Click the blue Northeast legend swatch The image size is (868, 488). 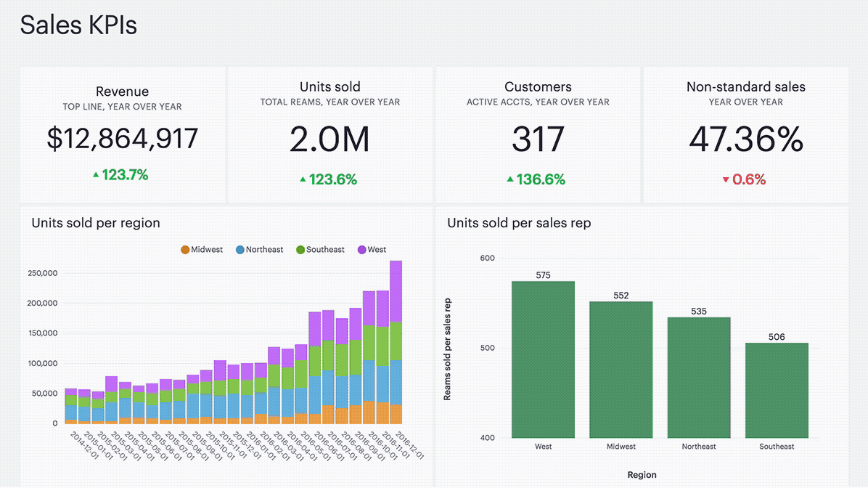tap(240, 250)
